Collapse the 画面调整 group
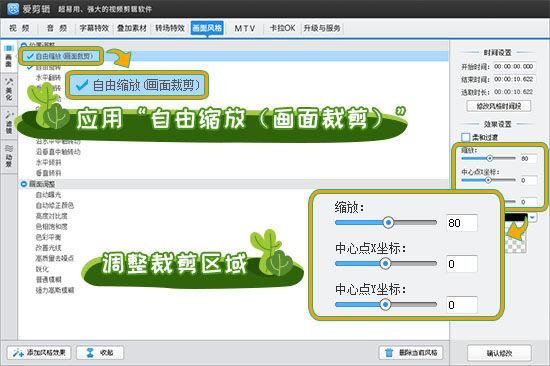 24,184
